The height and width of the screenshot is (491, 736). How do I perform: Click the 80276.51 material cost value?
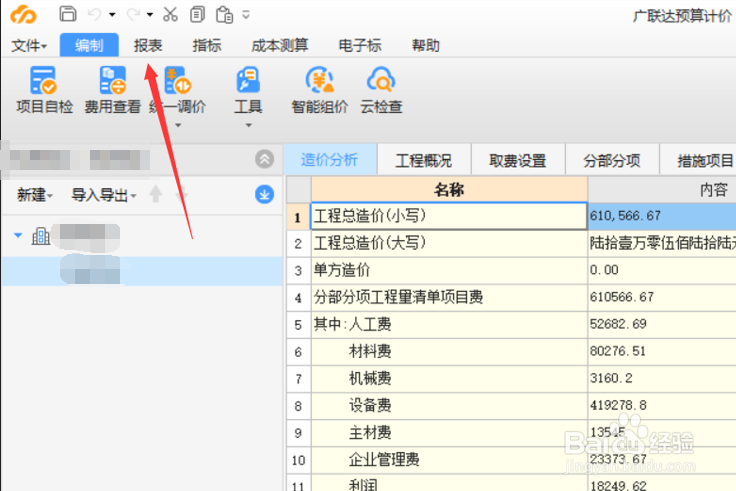tap(662, 352)
